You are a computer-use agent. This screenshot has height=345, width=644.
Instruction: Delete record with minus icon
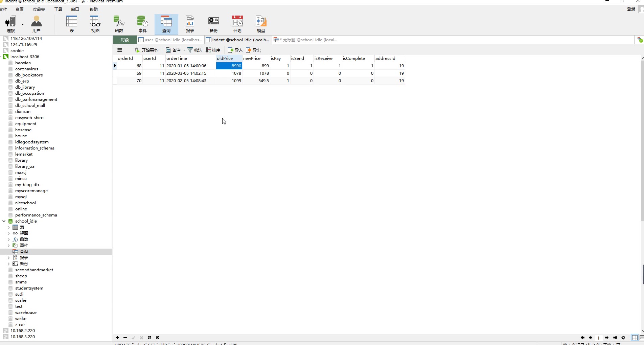pos(125,338)
